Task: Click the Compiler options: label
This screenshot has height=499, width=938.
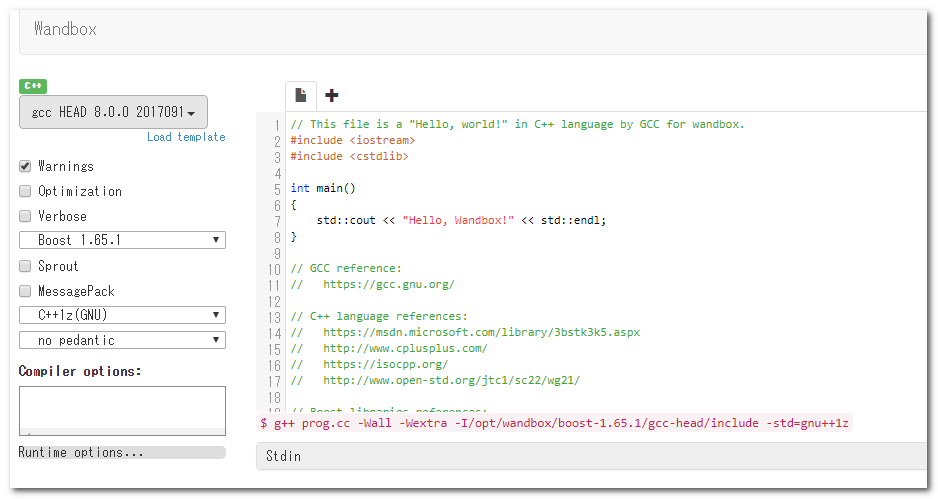Action: click(80, 371)
